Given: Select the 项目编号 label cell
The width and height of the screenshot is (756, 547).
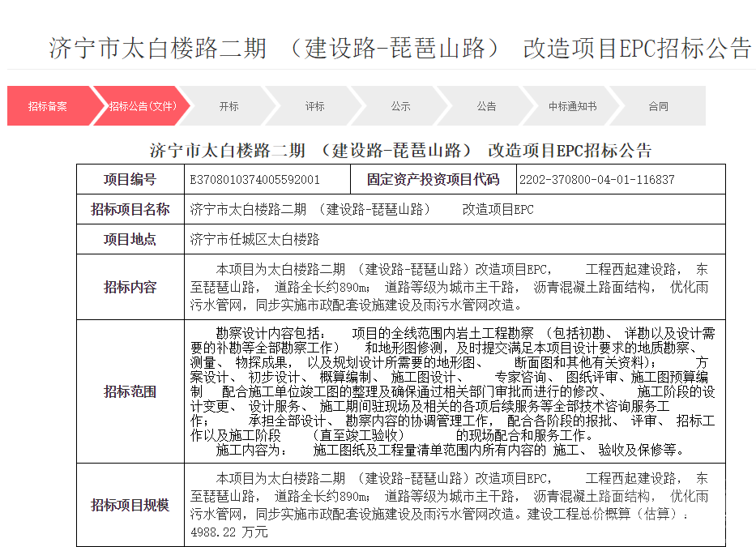Looking at the screenshot, I should click(x=130, y=179).
